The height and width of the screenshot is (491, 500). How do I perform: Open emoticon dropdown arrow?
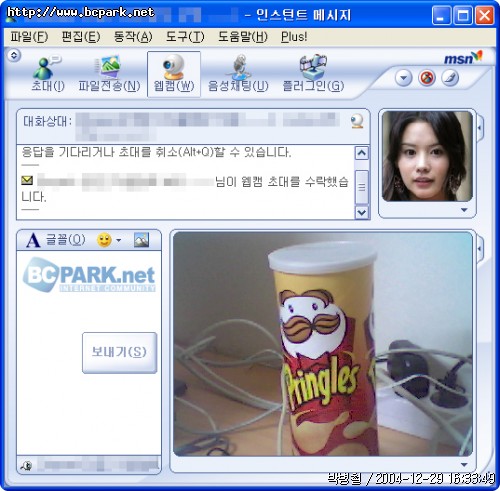click(x=119, y=240)
